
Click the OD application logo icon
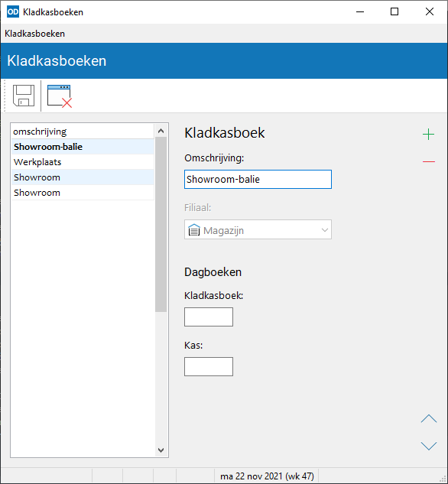[13, 11]
